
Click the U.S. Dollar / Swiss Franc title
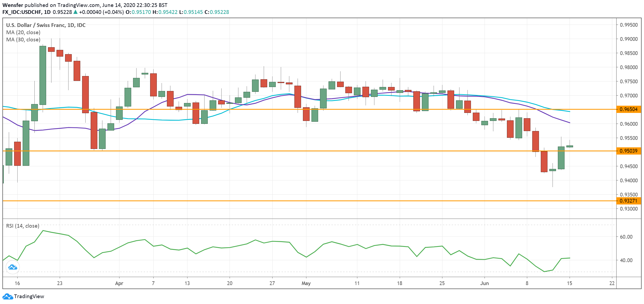pos(46,25)
